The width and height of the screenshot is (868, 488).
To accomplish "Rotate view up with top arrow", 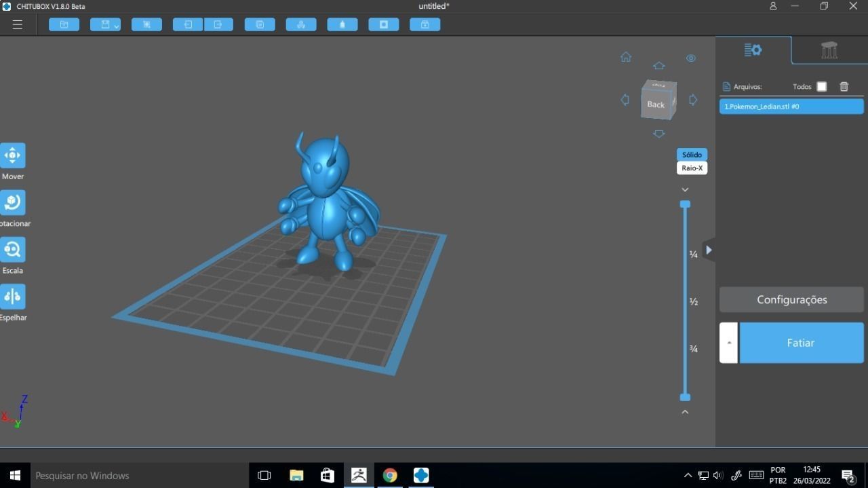I will (x=658, y=66).
